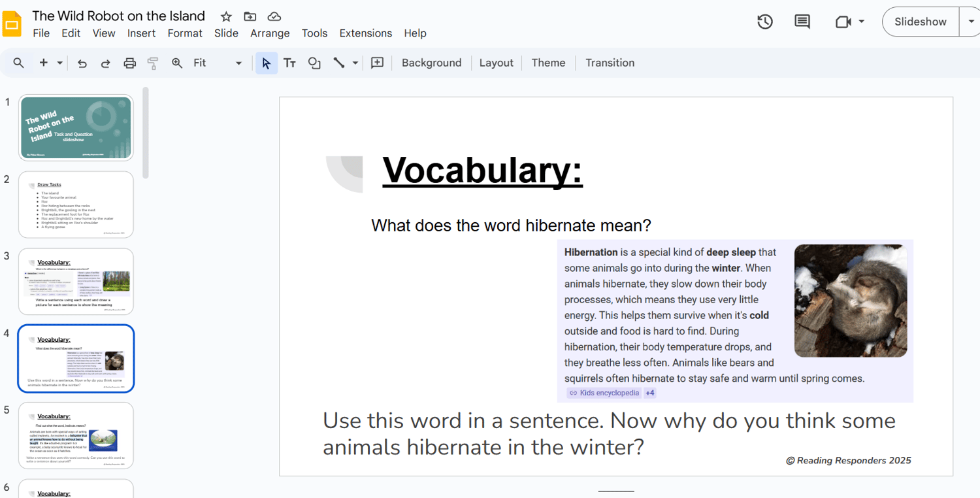Click the Layout button
980x498 pixels.
497,63
